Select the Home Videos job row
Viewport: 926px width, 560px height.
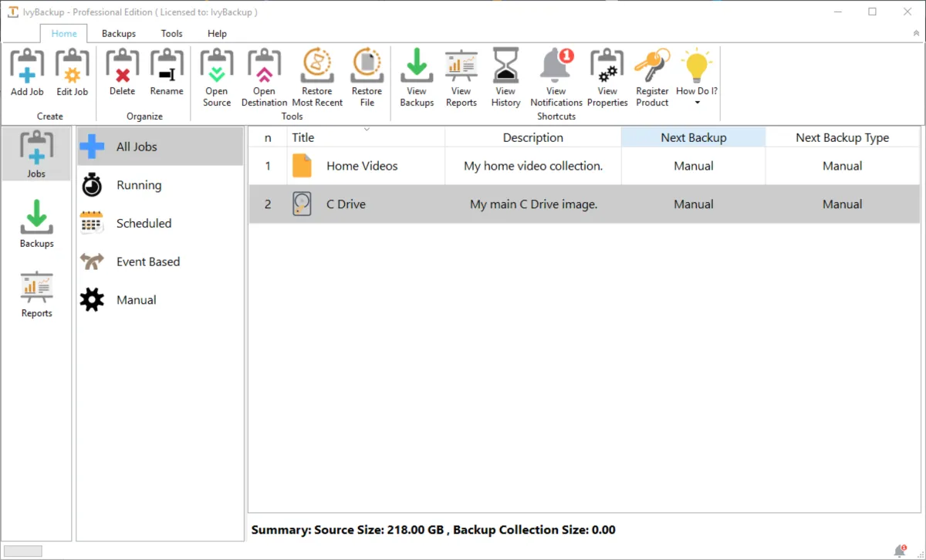[584, 166]
